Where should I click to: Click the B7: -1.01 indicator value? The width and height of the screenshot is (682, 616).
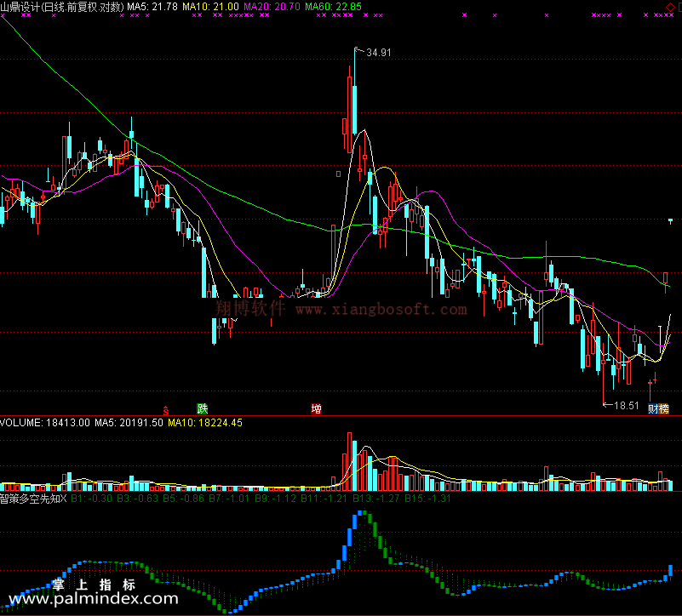point(229,499)
